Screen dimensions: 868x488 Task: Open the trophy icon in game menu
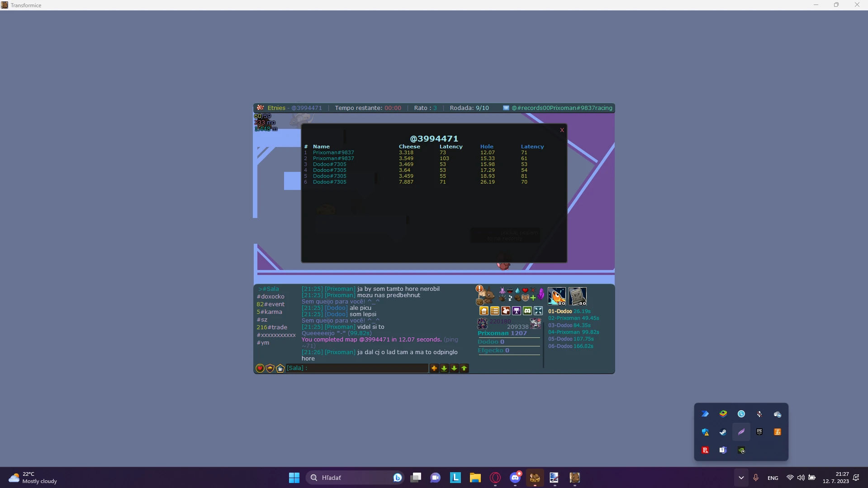point(517,311)
